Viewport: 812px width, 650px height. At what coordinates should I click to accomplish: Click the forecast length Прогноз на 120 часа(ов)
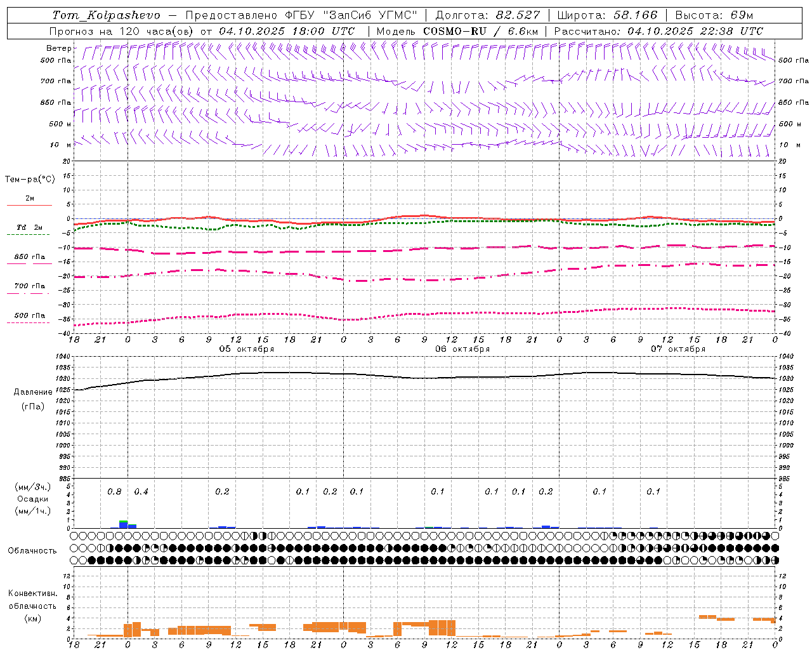(122, 31)
